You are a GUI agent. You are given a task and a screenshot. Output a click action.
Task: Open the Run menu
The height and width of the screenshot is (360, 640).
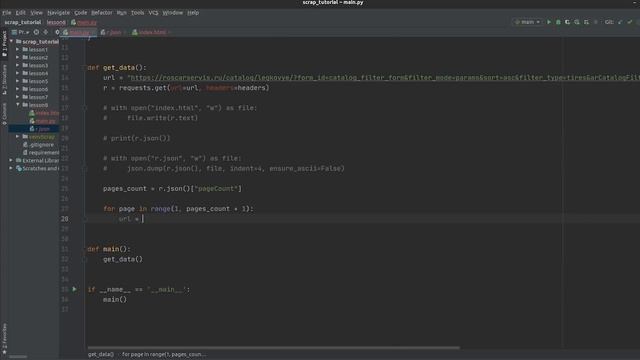(x=122, y=13)
